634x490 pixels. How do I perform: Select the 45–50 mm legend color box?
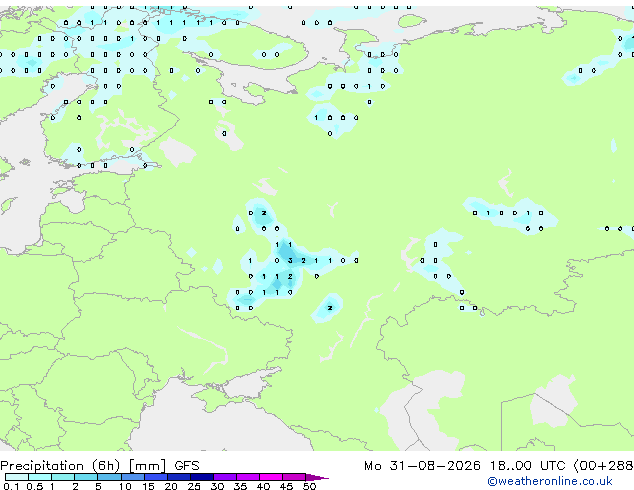294,477
